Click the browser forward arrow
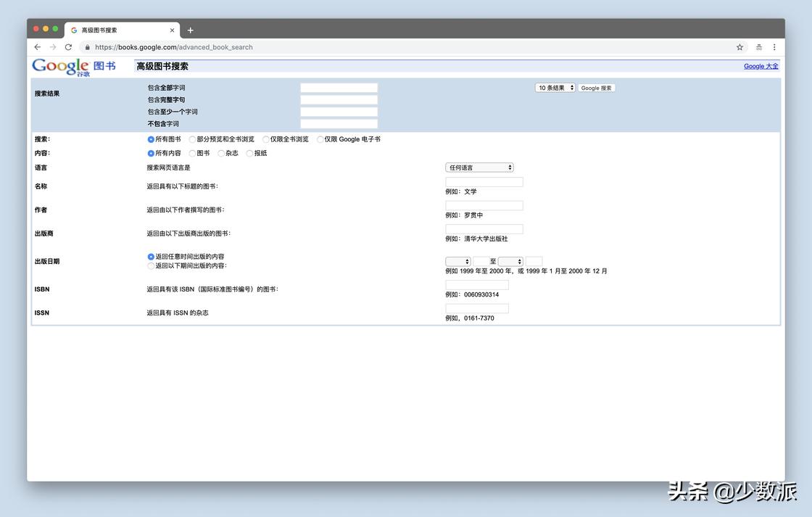This screenshot has height=517, width=812. [53, 47]
